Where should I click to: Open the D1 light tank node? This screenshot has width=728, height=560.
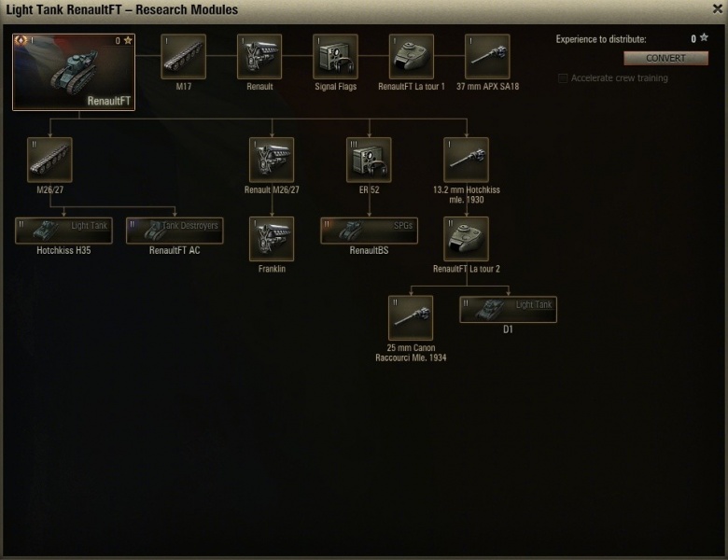[x=508, y=309]
